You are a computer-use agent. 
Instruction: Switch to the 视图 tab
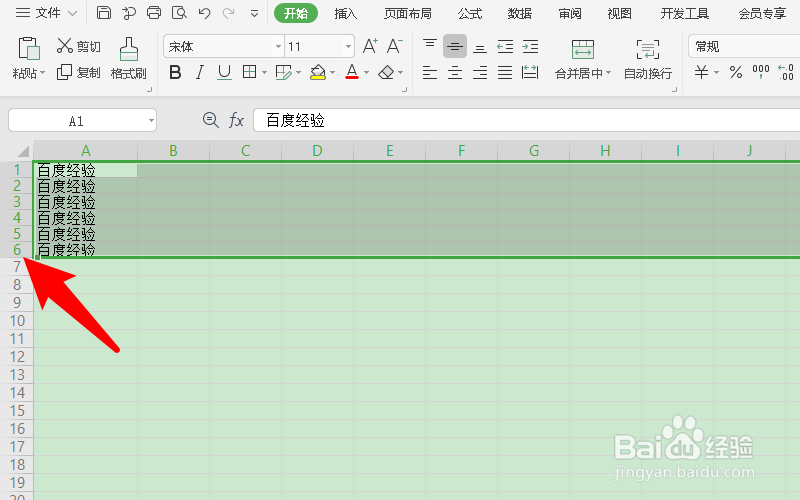[x=619, y=13]
